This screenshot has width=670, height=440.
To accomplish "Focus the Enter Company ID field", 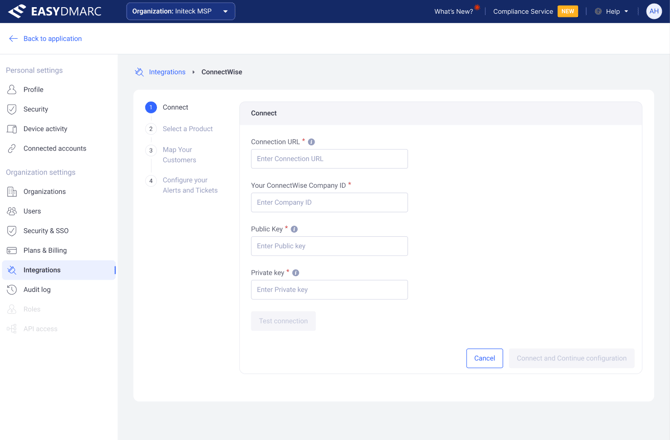I will 329,202.
